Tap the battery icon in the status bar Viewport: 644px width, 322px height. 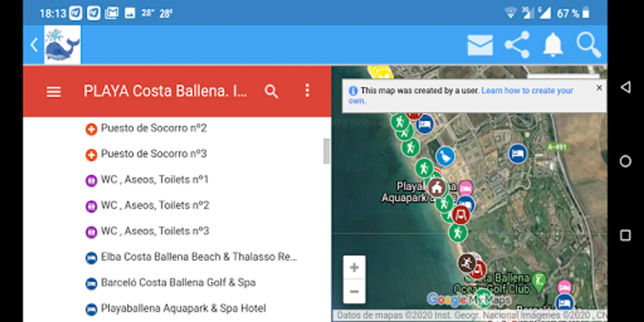[x=586, y=13]
